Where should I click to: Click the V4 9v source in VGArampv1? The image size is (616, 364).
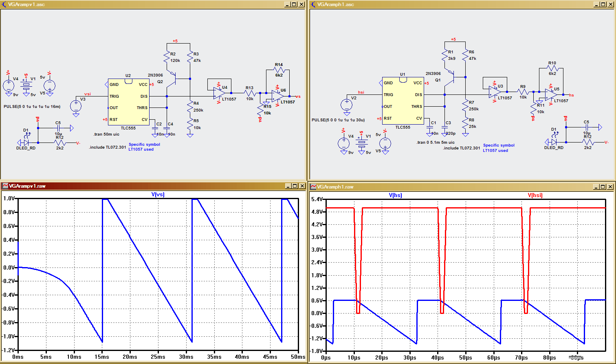coord(8,86)
